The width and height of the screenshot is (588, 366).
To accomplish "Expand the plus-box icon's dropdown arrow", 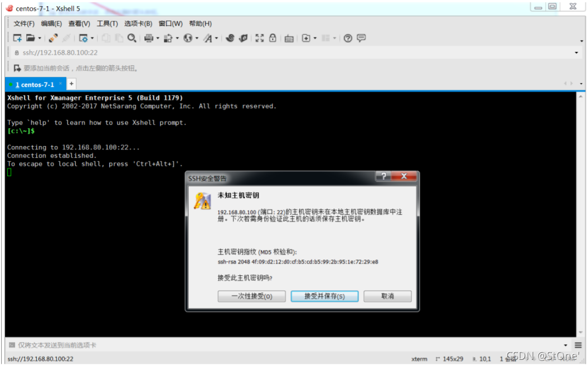I will point(315,38).
